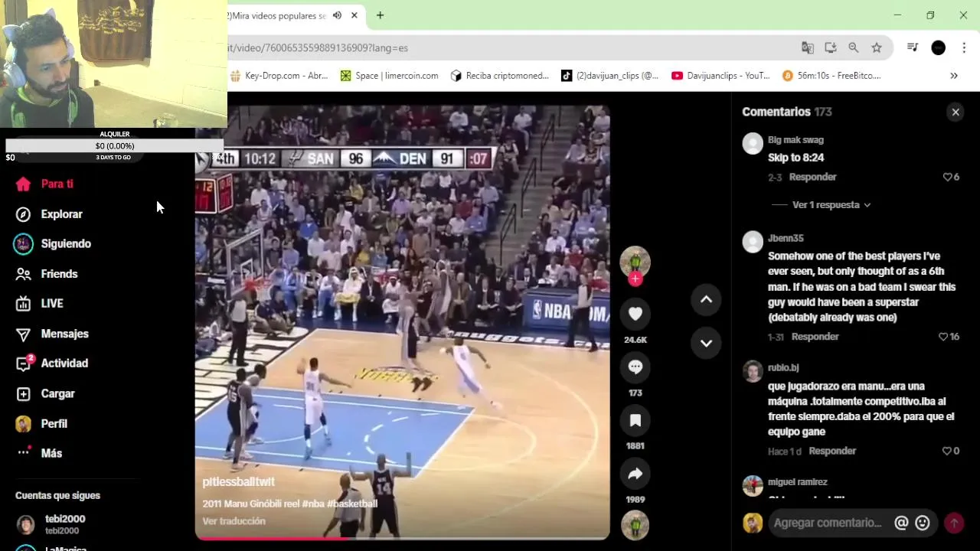The height and width of the screenshot is (551, 980).
Task: Open the sound disc thumbnail below share
Action: coord(635,525)
